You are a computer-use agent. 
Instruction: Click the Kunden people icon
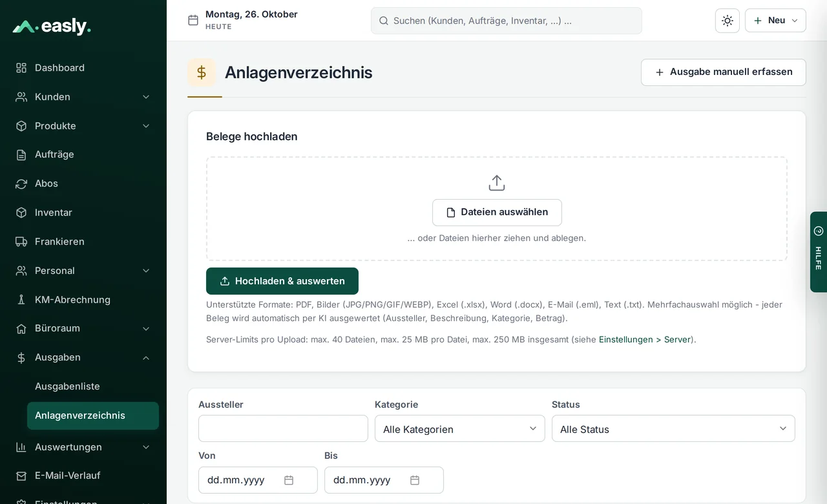coord(21,97)
